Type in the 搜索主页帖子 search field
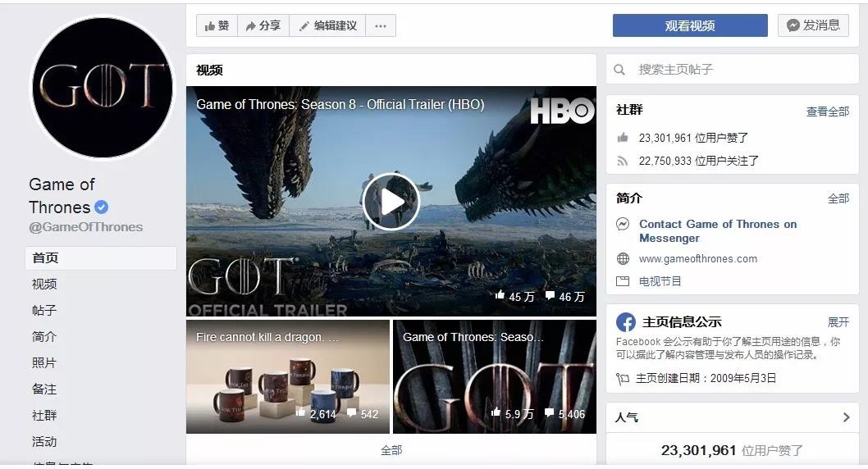 [x=738, y=71]
